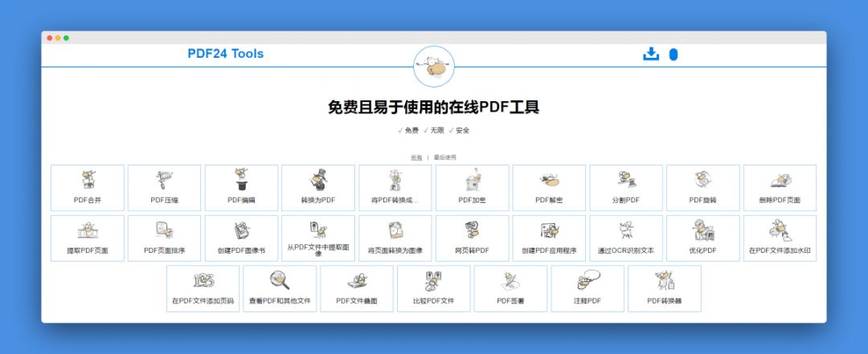The width and height of the screenshot is (868, 354).
Task: Open the 网页转PDF tool tile
Action: [473, 238]
